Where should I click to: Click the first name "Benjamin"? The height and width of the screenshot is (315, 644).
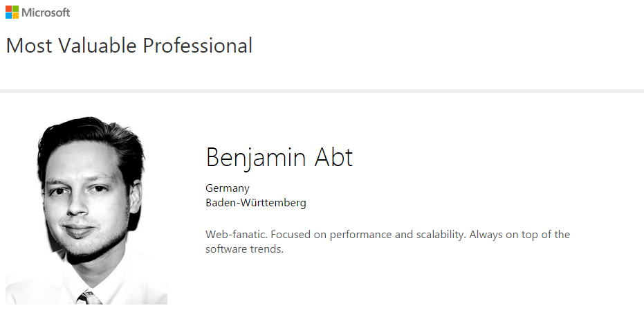pos(256,158)
